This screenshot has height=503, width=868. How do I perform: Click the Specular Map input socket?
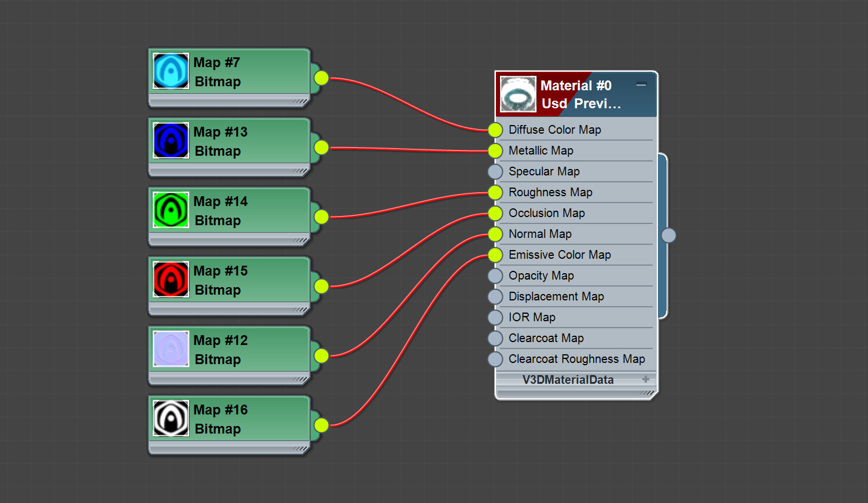point(495,171)
